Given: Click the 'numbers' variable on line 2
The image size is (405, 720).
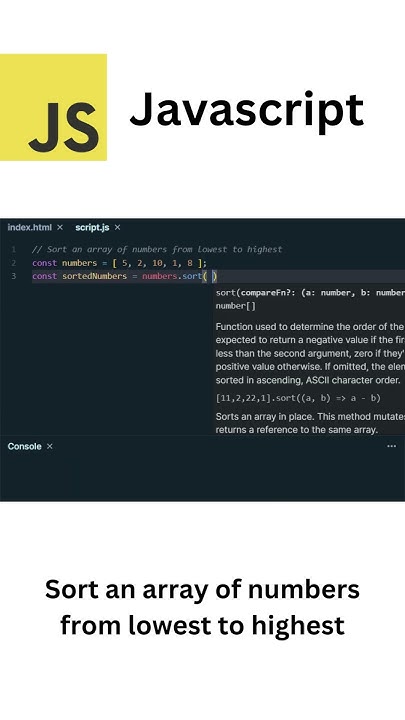Looking at the screenshot, I should tap(77, 263).
